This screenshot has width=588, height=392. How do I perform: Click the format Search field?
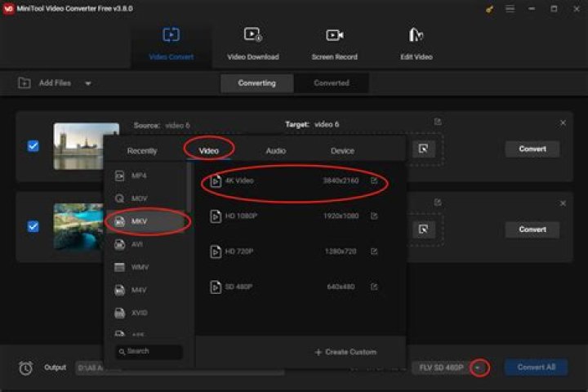[149, 351]
